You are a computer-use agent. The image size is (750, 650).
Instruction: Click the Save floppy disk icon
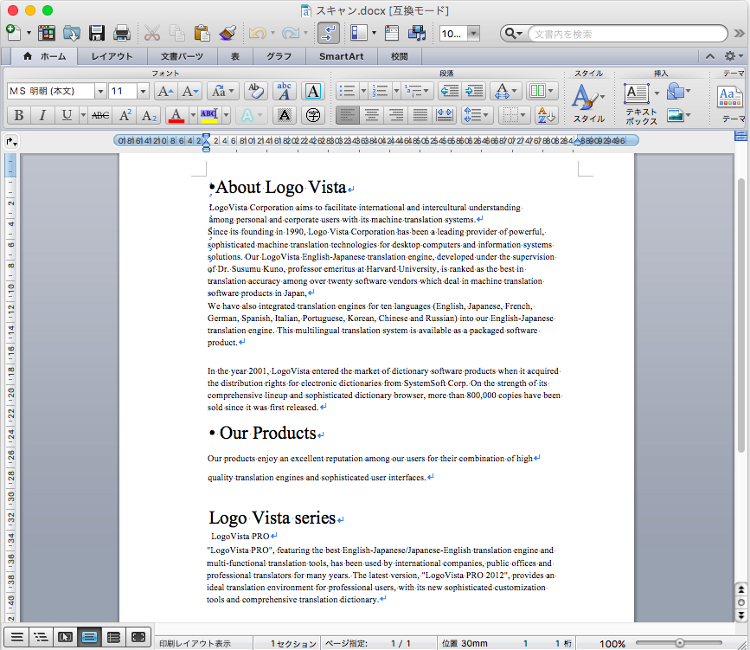(x=97, y=33)
